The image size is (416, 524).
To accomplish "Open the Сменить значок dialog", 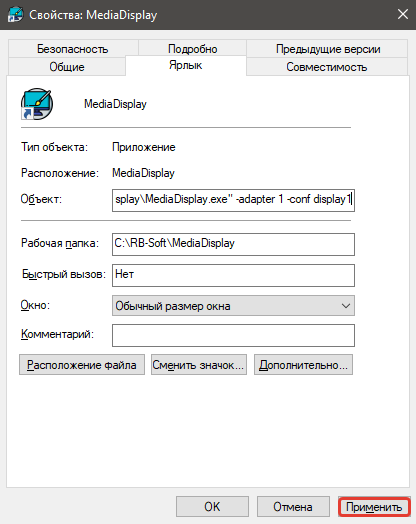I will 199,365.
